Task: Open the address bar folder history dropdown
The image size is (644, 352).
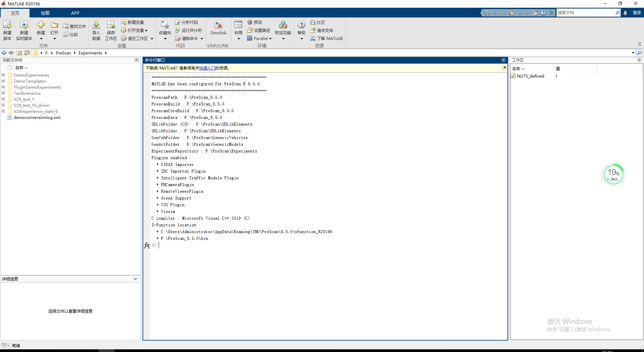Action: [633, 53]
